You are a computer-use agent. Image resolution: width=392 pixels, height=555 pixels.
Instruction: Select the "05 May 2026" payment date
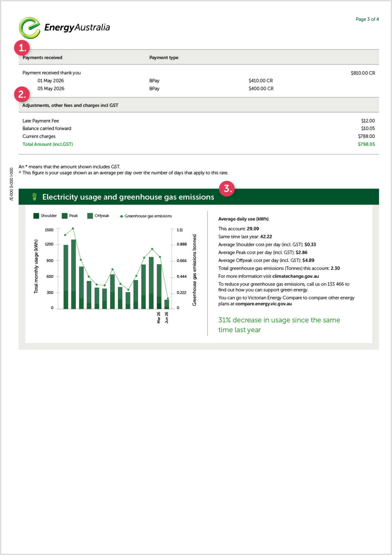(x=51, y=89)
